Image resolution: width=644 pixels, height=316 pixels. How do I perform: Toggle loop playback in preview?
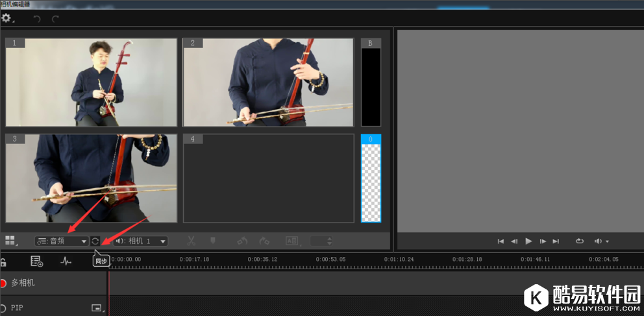coord(580,241)
